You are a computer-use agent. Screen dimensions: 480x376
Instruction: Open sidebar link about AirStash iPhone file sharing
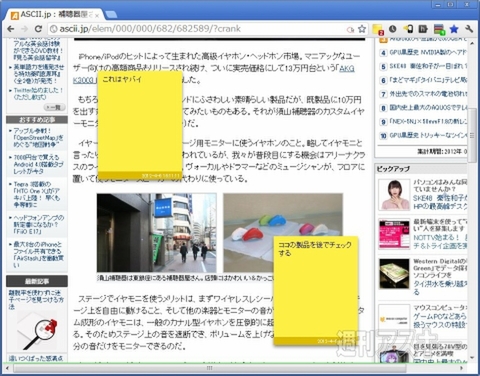click(38, 254)
